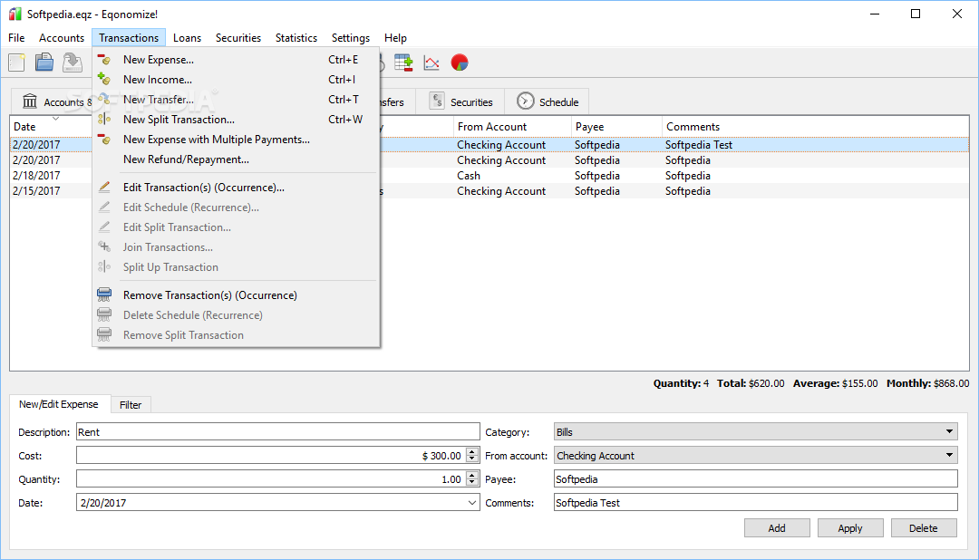Close the open Transactions menu
Screen dimensions: 979x560
click(129, 38)
